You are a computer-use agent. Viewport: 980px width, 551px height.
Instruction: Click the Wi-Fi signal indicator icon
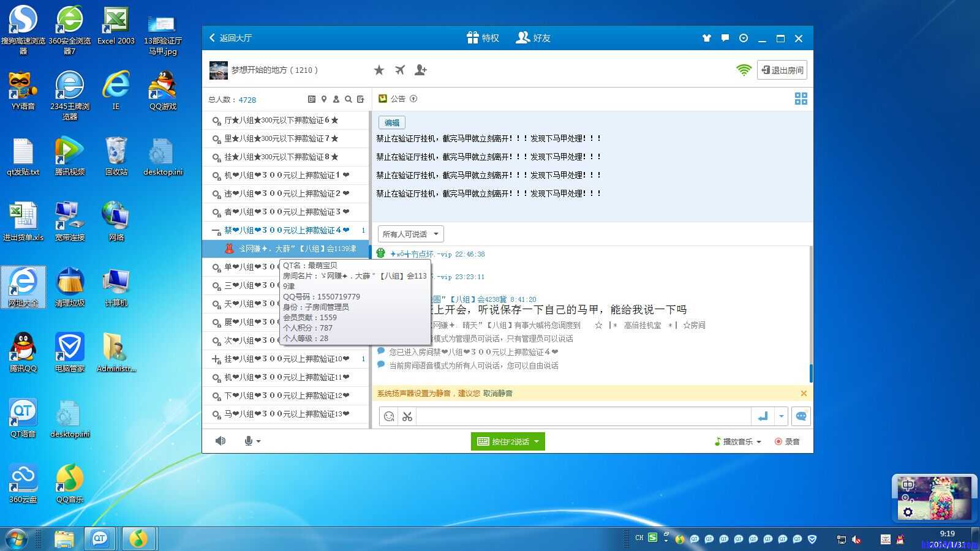click(744, 69)
